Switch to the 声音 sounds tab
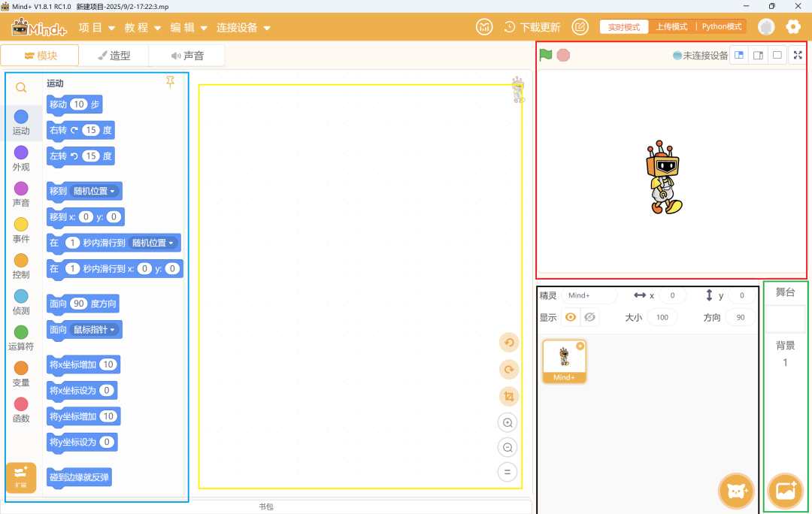 point(187,56)
